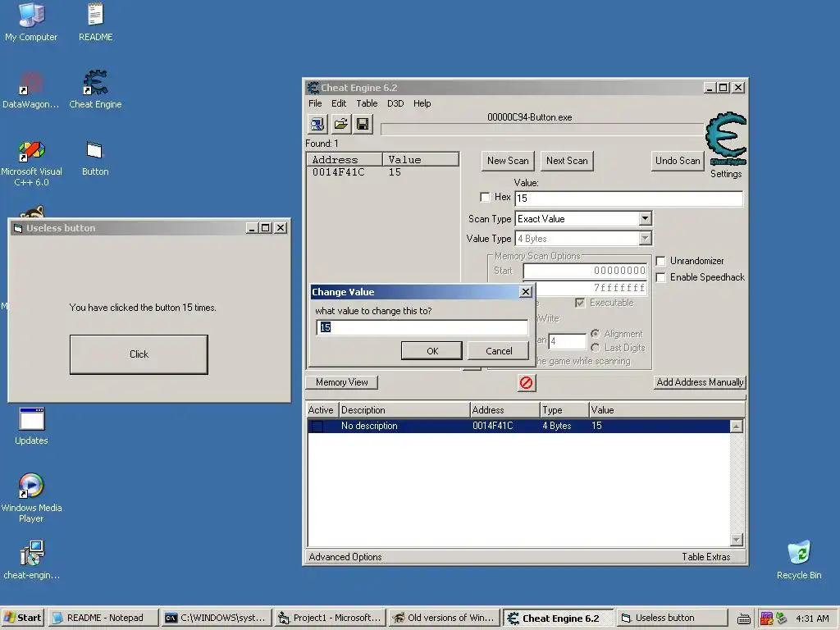The width and height of the screenshot is (840, 630).
Task: Click Add Address Manually button
Action: [700, 382]
